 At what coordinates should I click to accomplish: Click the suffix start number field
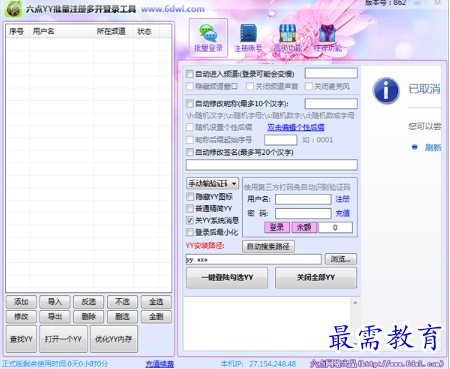(x=281, y=140)
